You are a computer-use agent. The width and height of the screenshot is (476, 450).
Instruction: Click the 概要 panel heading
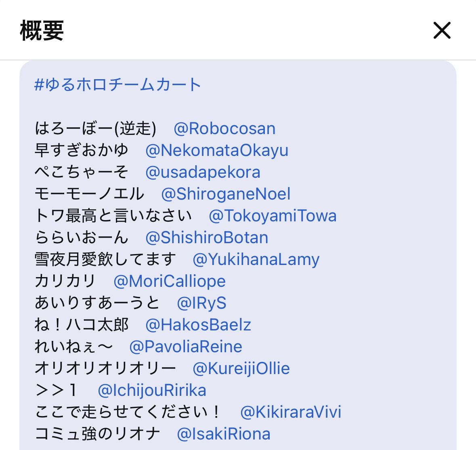point(42,30)
